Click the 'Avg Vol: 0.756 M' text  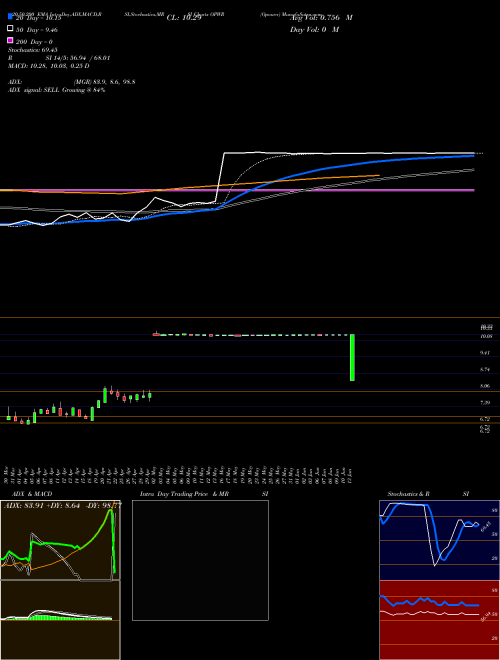point(321,18)
